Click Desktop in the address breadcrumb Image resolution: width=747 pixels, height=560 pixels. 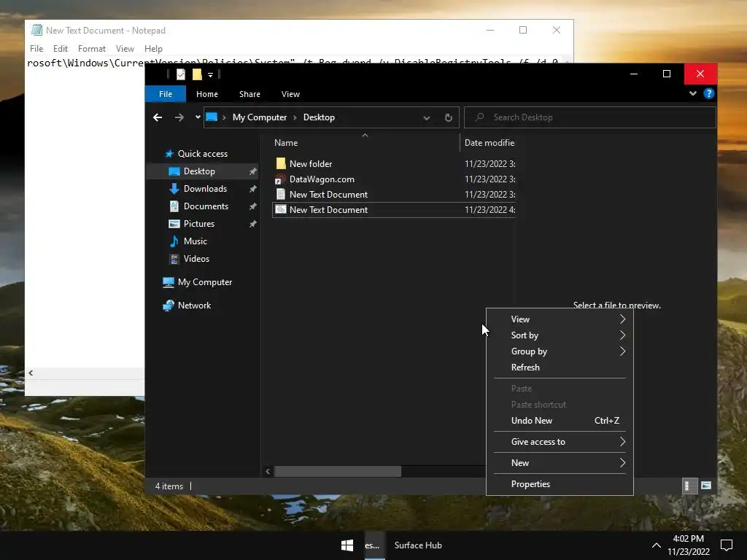click(x=319, y=117)
